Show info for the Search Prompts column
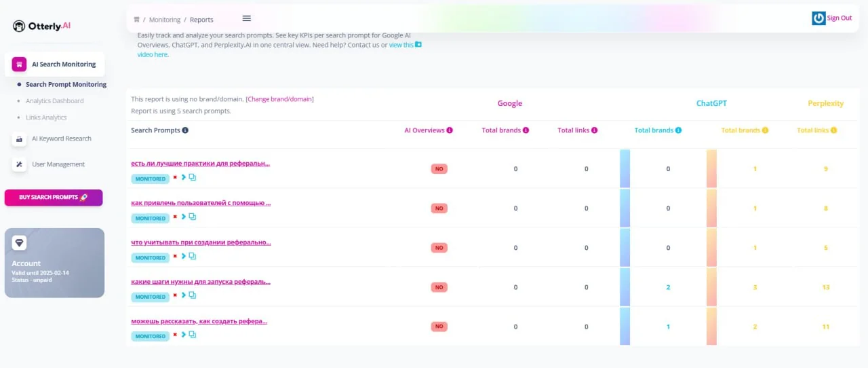The image size is (868, 368). [185, 130]
